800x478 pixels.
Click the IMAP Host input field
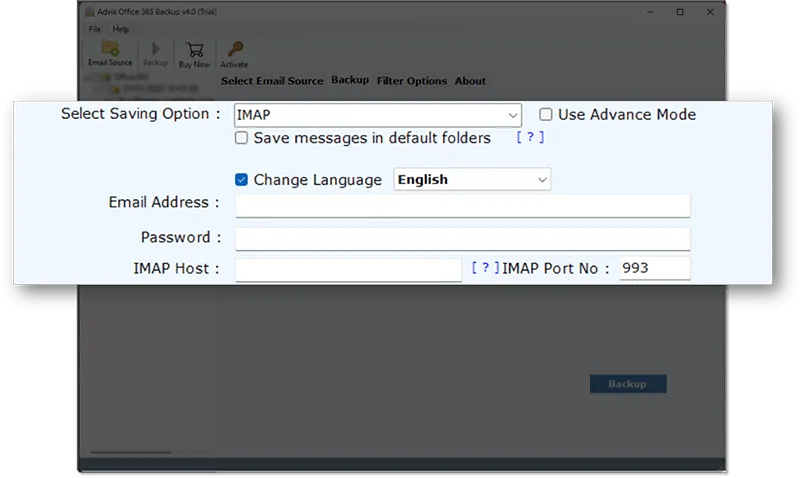click(x=348, y=270)
